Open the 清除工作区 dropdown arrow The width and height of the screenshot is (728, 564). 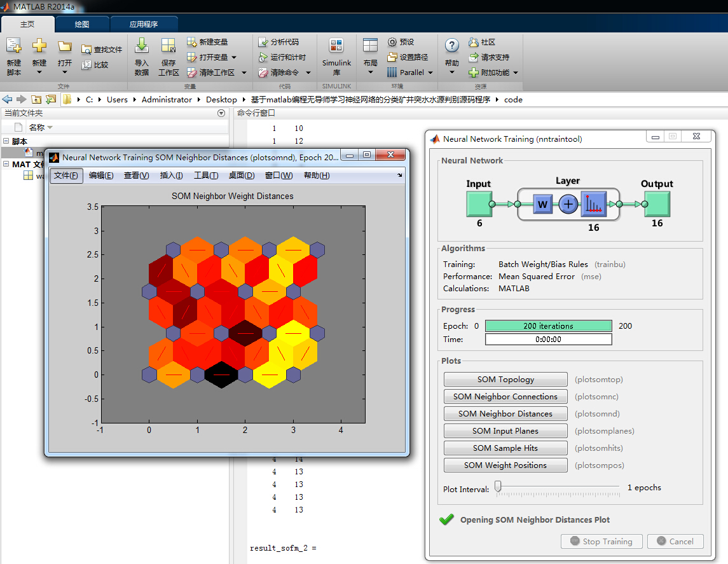pos(244,72)
